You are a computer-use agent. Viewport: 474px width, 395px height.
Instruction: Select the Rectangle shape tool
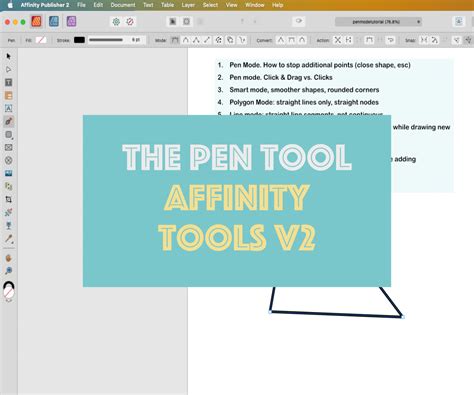9,134
